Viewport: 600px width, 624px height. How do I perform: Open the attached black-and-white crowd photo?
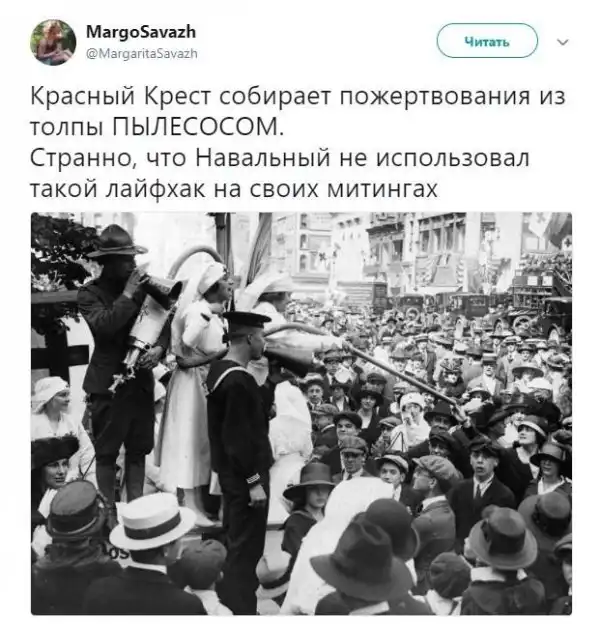[301, 413]
